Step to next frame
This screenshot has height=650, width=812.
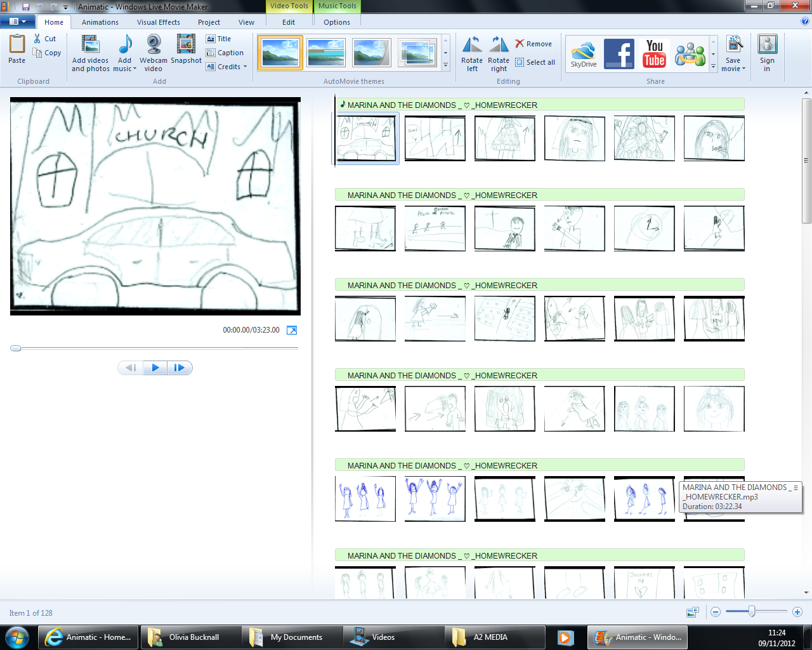(x=180, y=368)
